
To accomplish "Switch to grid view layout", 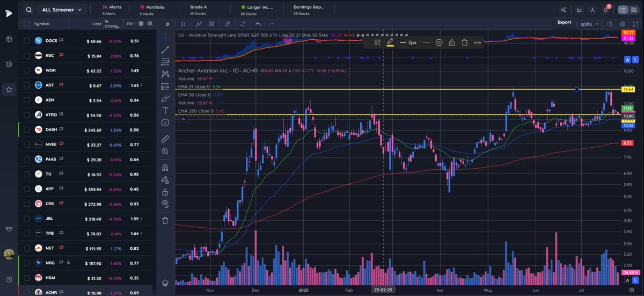I will coord(634,10).
